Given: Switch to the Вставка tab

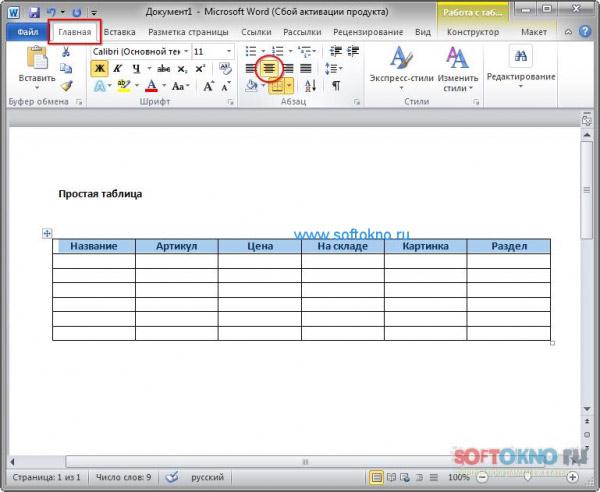Looking at the screenshot, I should pos(120,32).
